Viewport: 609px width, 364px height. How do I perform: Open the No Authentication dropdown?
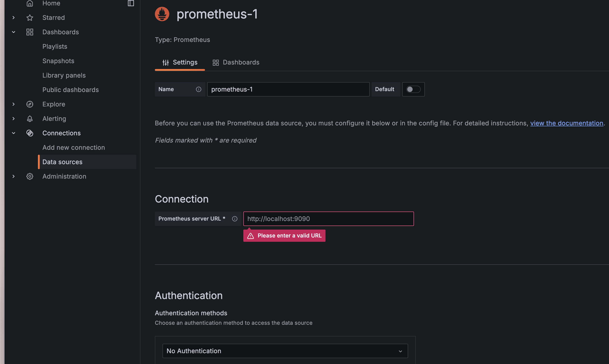click(285, 351)
